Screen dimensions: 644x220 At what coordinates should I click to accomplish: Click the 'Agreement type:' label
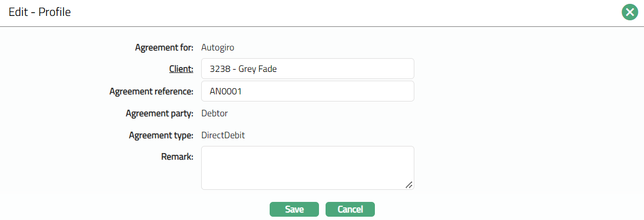(x=161, y=136)
